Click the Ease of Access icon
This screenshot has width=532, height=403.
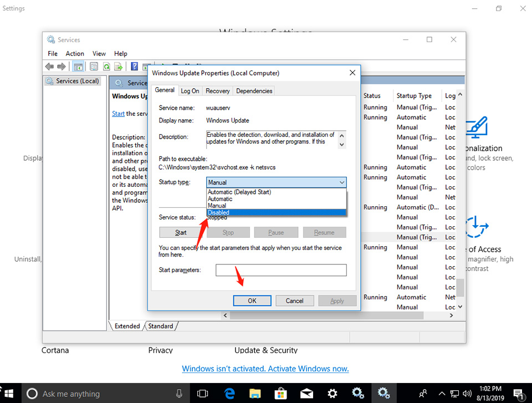(477, 227)
